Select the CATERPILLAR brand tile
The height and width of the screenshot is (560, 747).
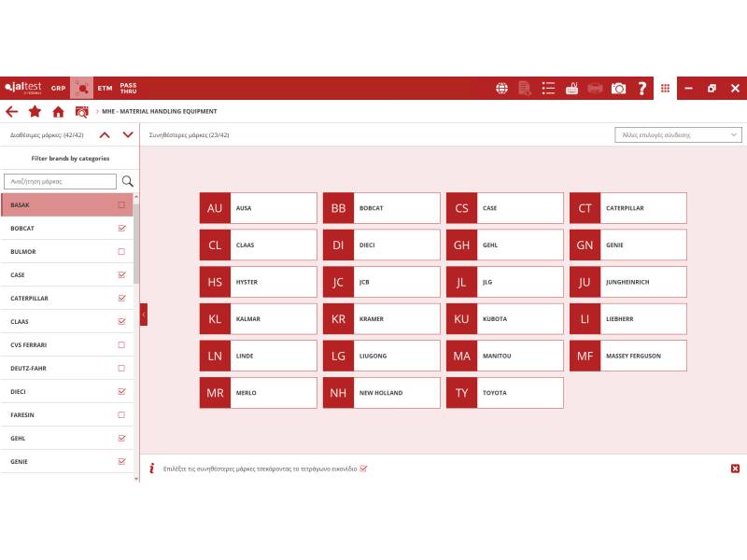627,208
